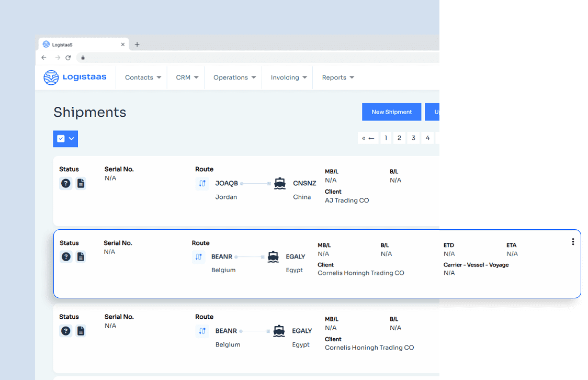Click the New Shipment button
Viewport: 588px width, 380px height.
coord(391,111)
